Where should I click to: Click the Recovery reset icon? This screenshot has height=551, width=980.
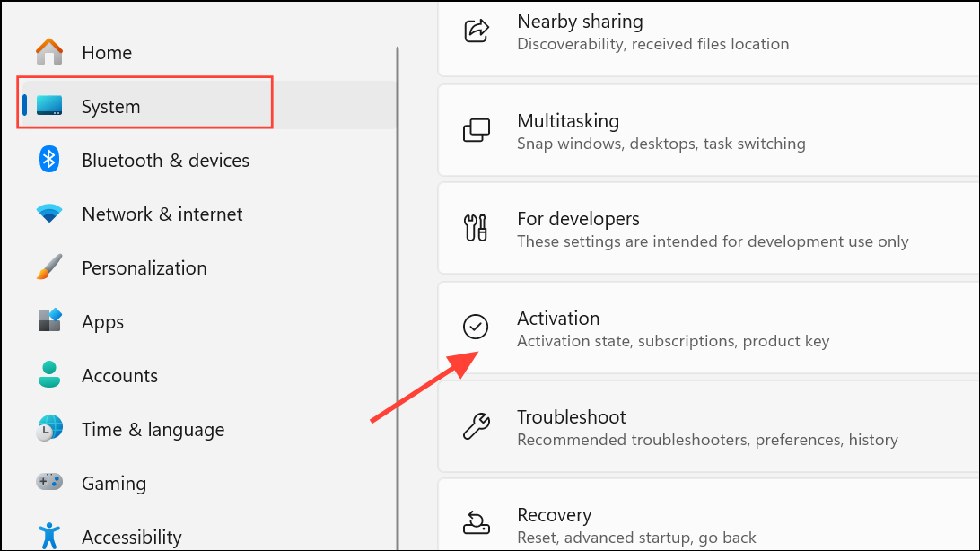click(x=476, y=522)
